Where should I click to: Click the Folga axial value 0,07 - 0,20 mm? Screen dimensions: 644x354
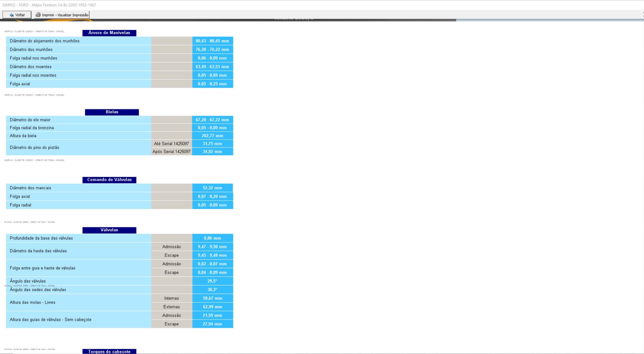pos(212,196)
